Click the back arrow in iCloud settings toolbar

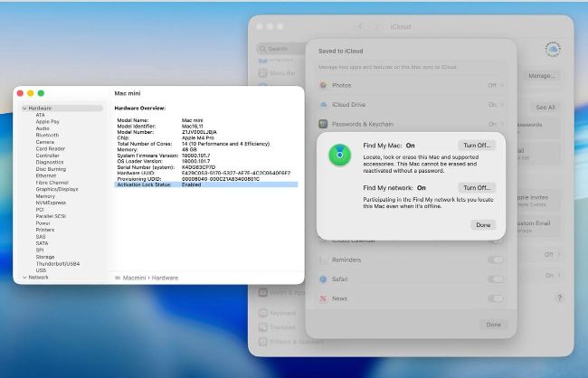pos(360,26)
